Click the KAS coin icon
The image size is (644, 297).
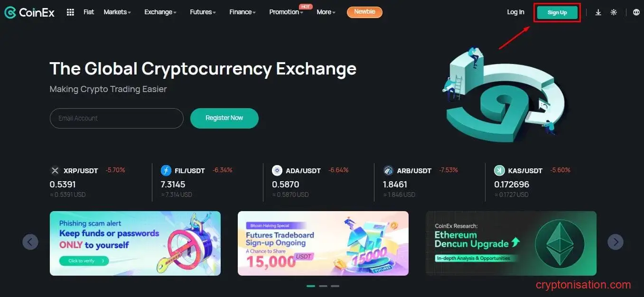[499, 170]
